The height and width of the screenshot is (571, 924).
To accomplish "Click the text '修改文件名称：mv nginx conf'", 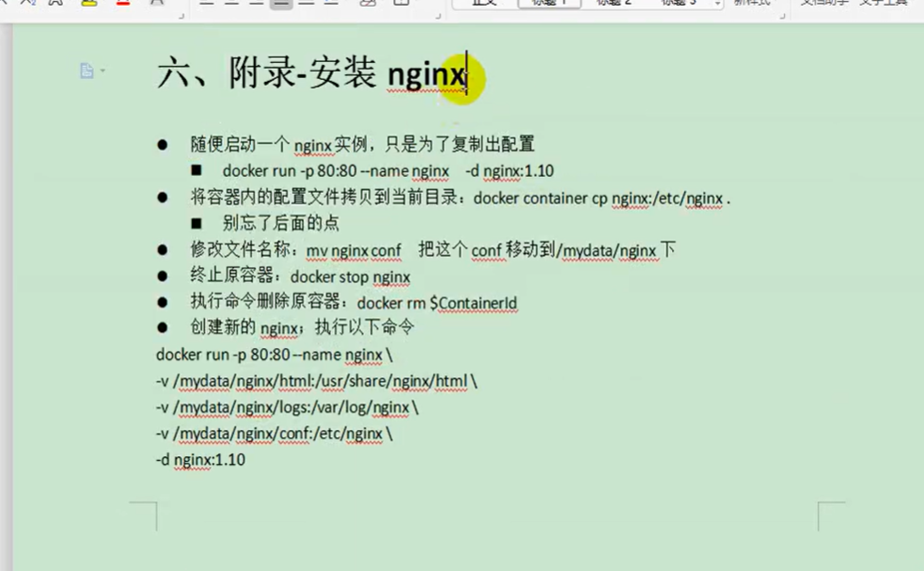I will pyautogui.click(x=295, y=250).
